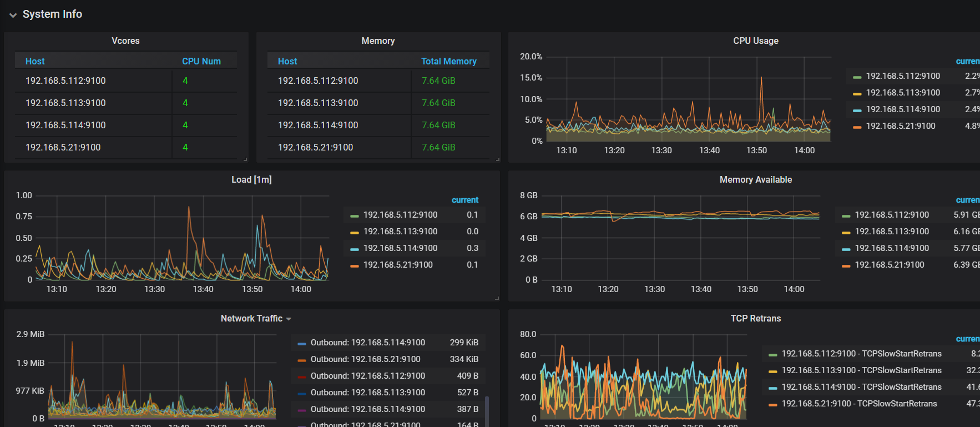
Task: Click the Load [1m] panel resize handle
Action: pyautogui.click(x=497, y=298)
